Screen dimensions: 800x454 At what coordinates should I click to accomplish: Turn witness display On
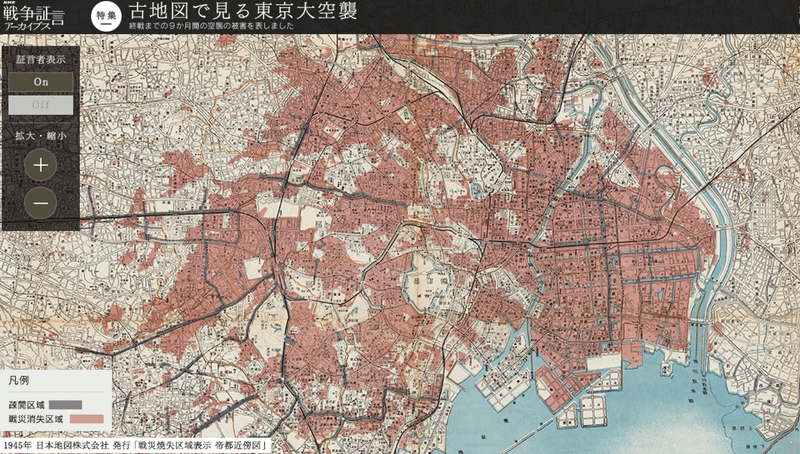pyautogui.click(x=41, y=82)
